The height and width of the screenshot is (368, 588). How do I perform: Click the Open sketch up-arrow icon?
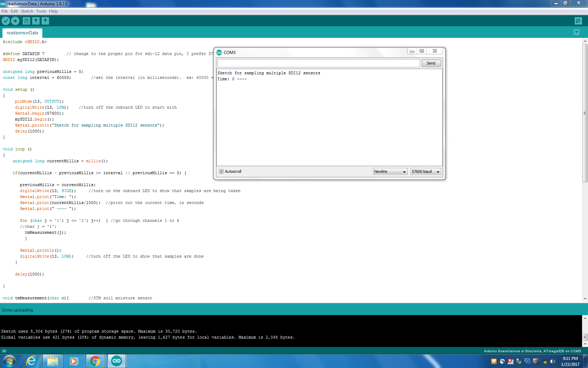click(36, 21)
